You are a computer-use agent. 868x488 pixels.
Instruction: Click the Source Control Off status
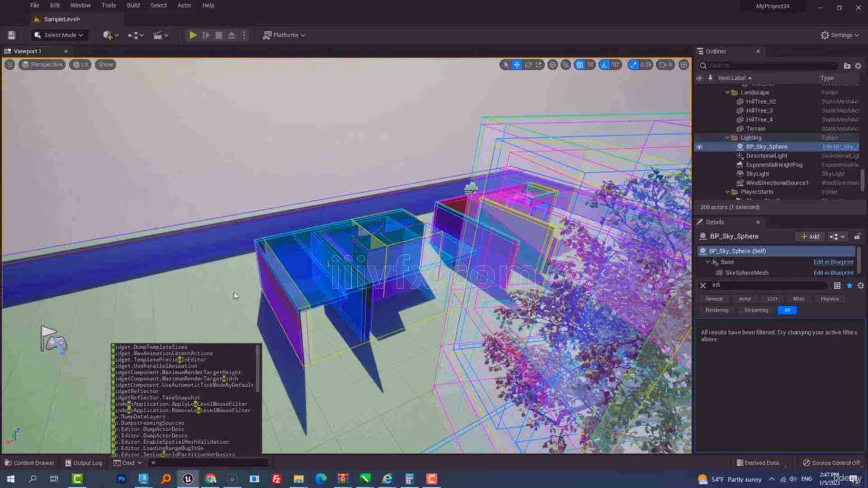pyautogui.click(x=831, y=463)
